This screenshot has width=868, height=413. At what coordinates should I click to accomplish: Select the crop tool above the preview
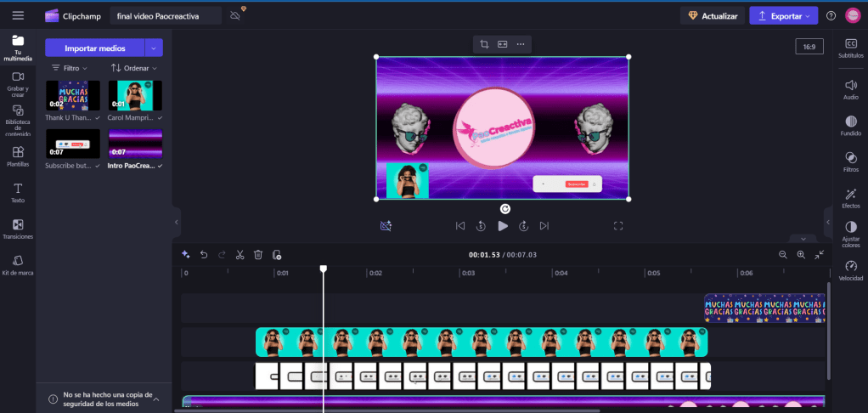tap(484, 44)
